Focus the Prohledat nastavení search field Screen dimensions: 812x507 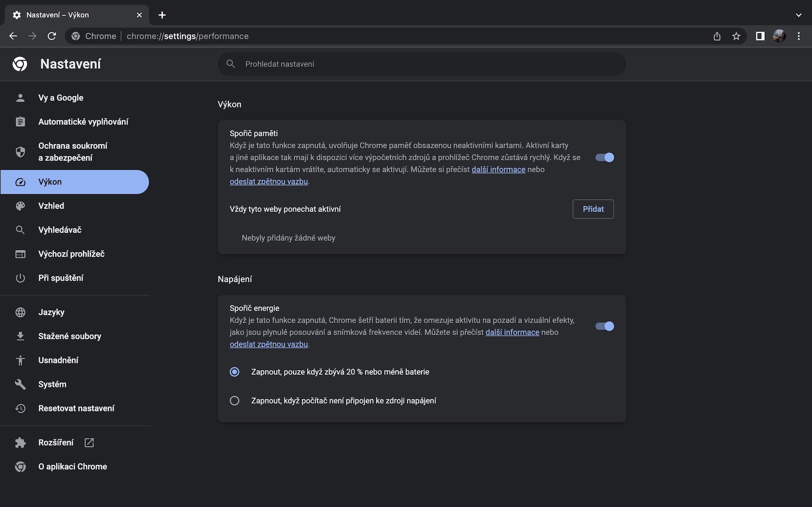coord(421,64)
